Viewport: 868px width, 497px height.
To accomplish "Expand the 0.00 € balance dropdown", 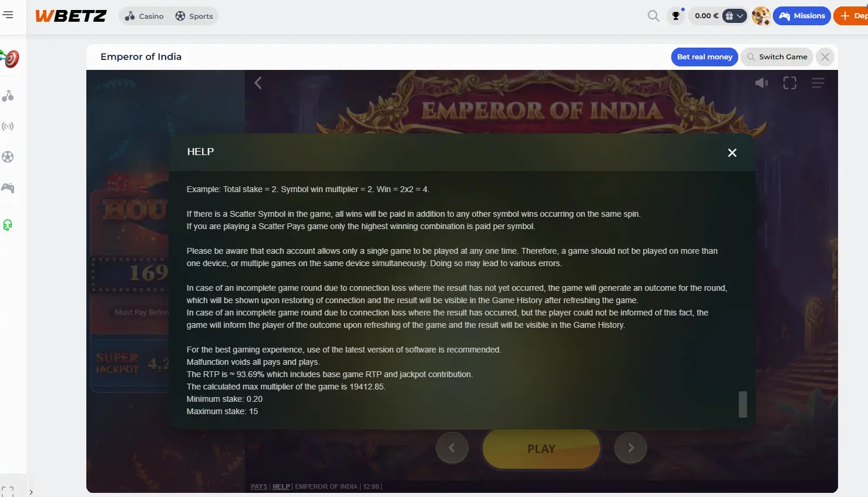I will (x=735, y=16).
